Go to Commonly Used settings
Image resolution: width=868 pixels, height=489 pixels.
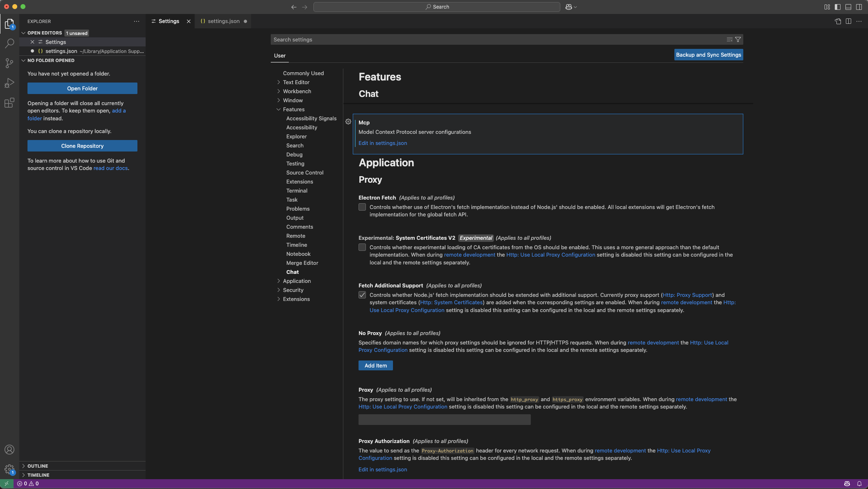[x=303, y=73]
